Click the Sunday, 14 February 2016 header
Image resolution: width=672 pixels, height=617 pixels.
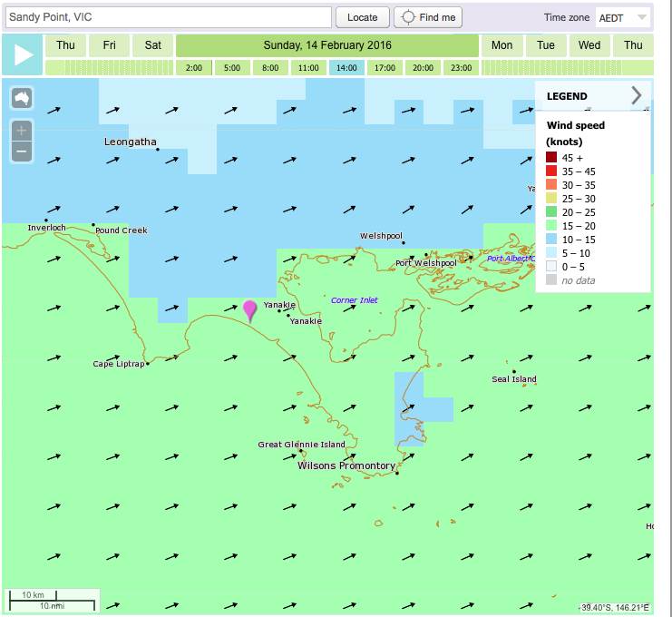pyautogui.click(x=326, y=45)
